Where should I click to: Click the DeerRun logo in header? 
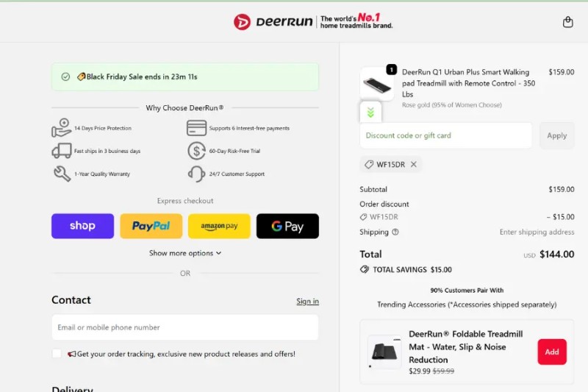tap(273, 22)
